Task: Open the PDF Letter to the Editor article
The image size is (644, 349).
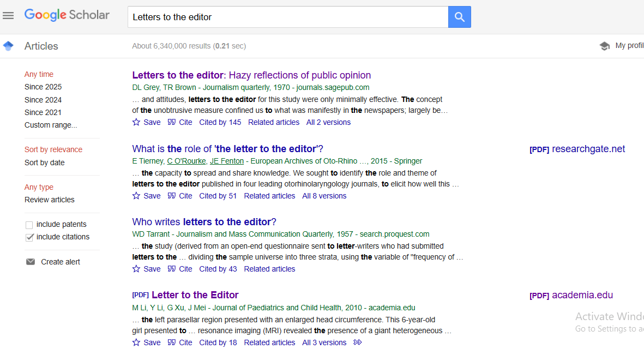Action: [195, 295]
